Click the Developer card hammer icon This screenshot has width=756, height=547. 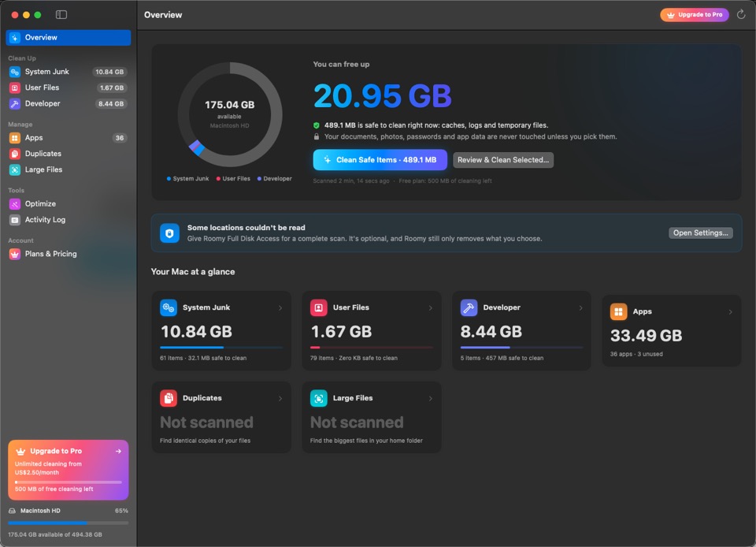point(469,307)
